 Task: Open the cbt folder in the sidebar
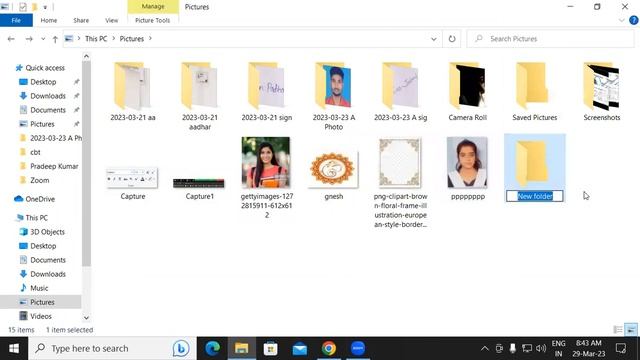coord(35,152)
